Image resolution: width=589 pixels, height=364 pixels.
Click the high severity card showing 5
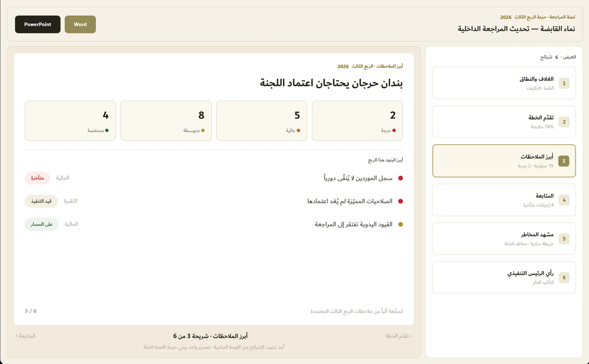[x=262, y=121]
